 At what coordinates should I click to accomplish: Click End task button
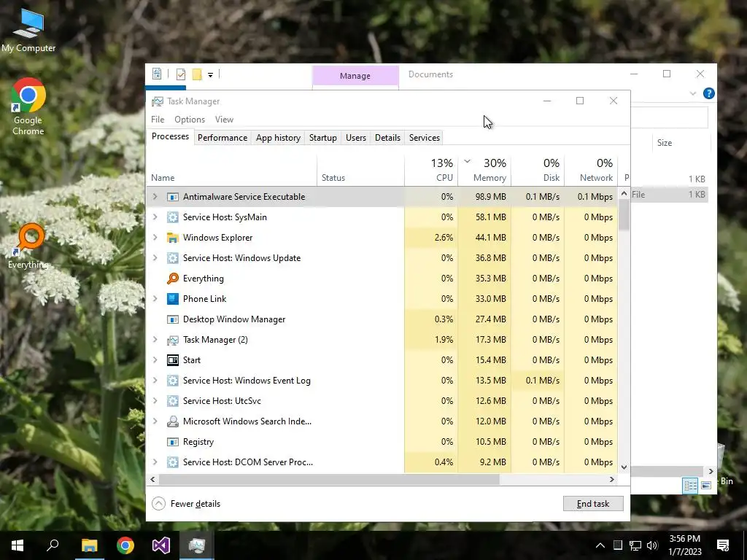coord(593,504)
